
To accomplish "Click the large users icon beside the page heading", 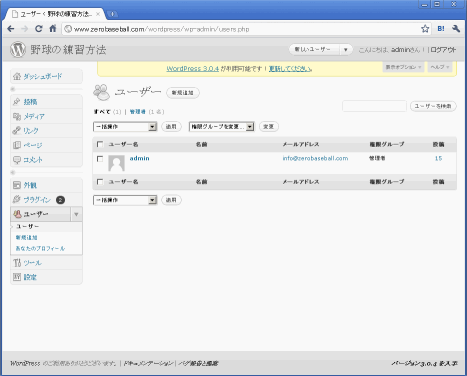I will tap(101, 92).
